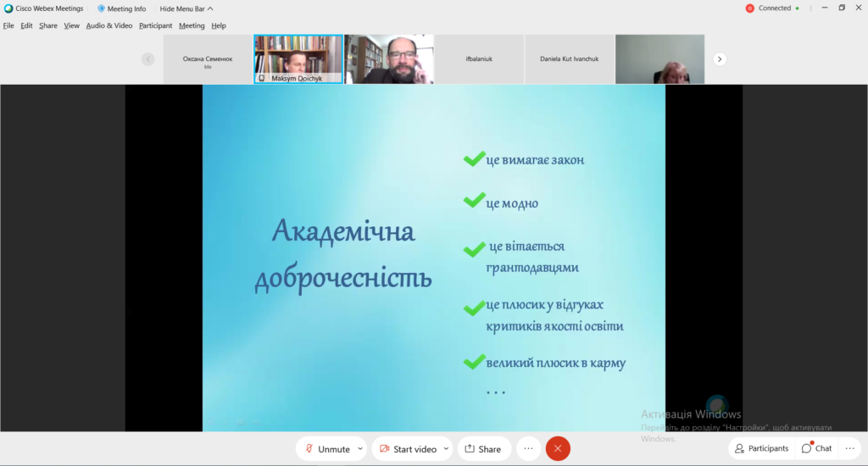
Task: Click the red leave meeting button
Action: 558,448
